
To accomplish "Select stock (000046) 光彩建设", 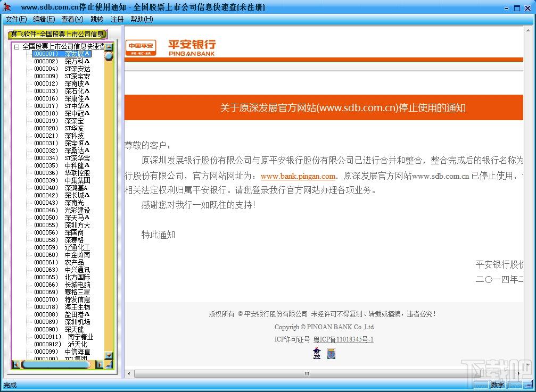I will 62,210.
